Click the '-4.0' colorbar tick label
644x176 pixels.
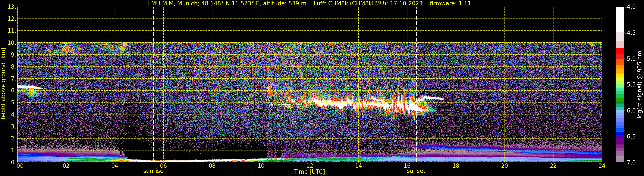pyautogui.click(x=630, y=7)
